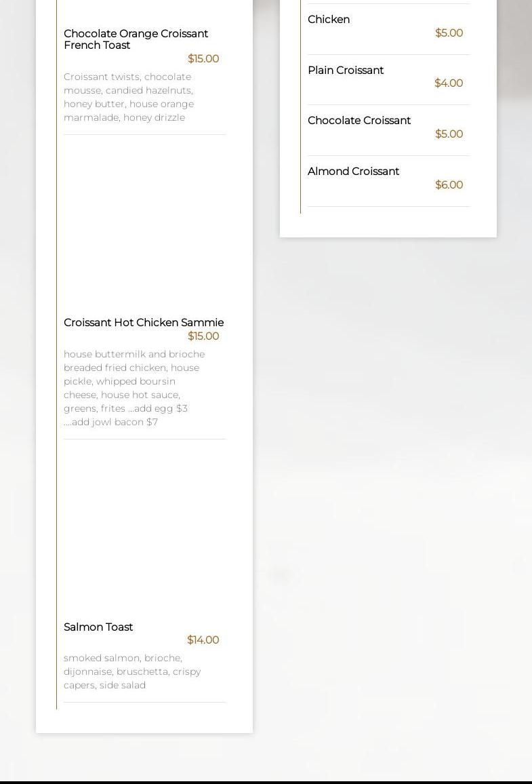Select the Salmon Toast menu item
Screen dimensions: 532x784
tap(98, 627)
